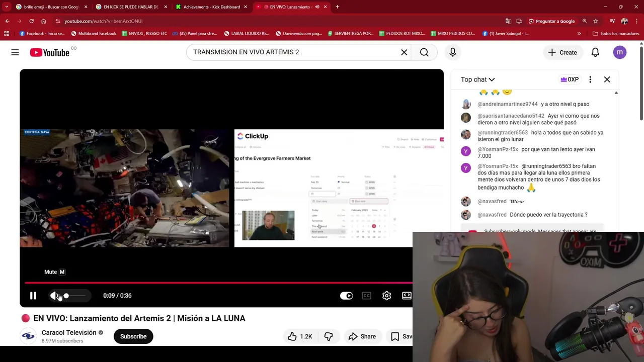Screen dimensions: 644x362
Task: Toggle the closed captions button
Action: [x=366, y=296]
